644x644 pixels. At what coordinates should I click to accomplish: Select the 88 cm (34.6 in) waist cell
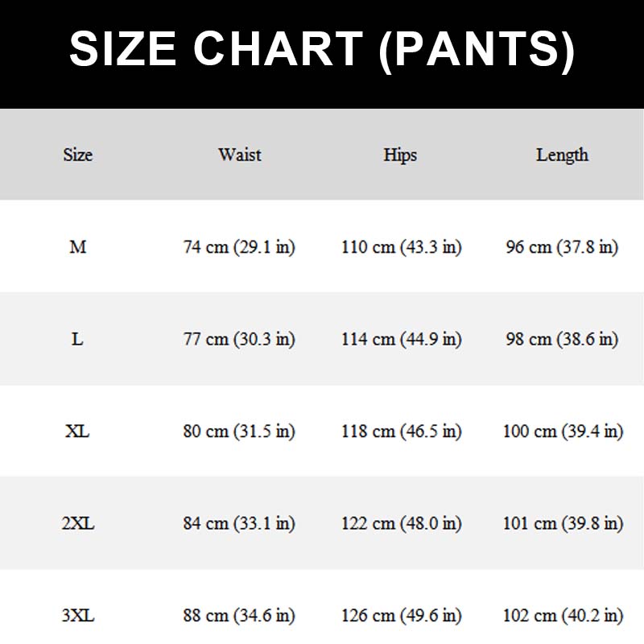(240, 617)
